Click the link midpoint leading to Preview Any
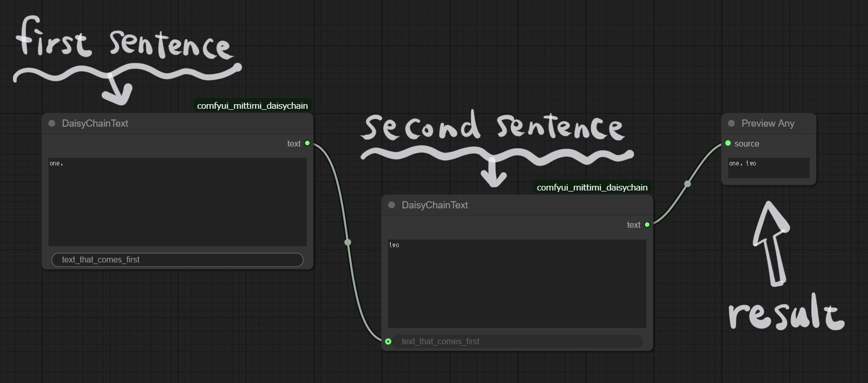The height and width of the screenshot is (383, 868). click(x=687, y=183)
